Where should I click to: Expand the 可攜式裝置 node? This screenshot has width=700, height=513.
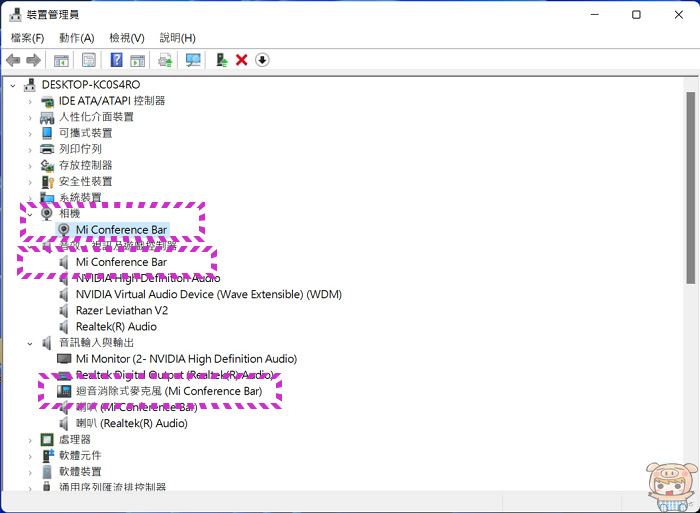tap(30, 134)
